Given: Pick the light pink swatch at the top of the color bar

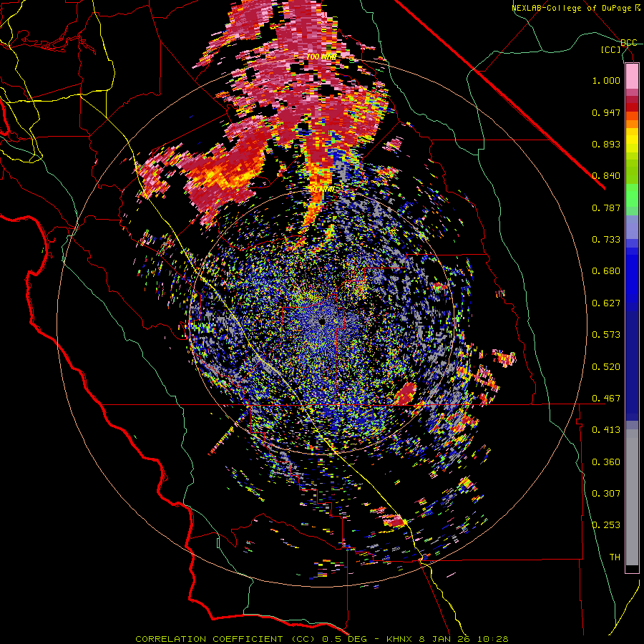Looking at the screenshot, I should point(632,76).
